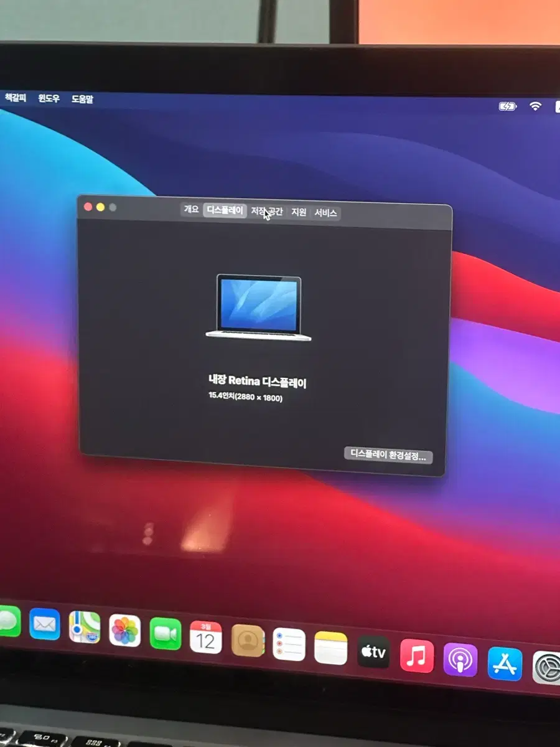This screenshot has width=560, height=747.
Task: Launch the App Store icon
Action: tap(505, 664)
